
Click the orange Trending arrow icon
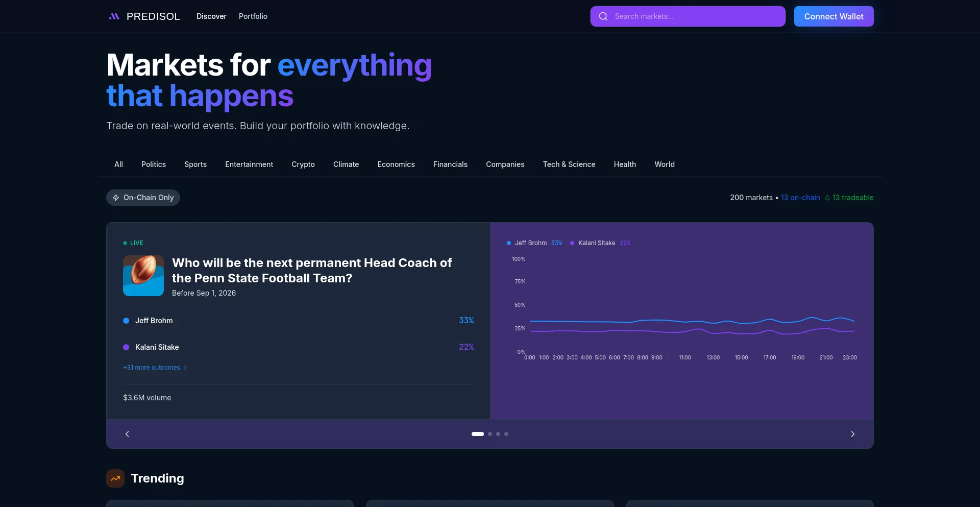115,478
